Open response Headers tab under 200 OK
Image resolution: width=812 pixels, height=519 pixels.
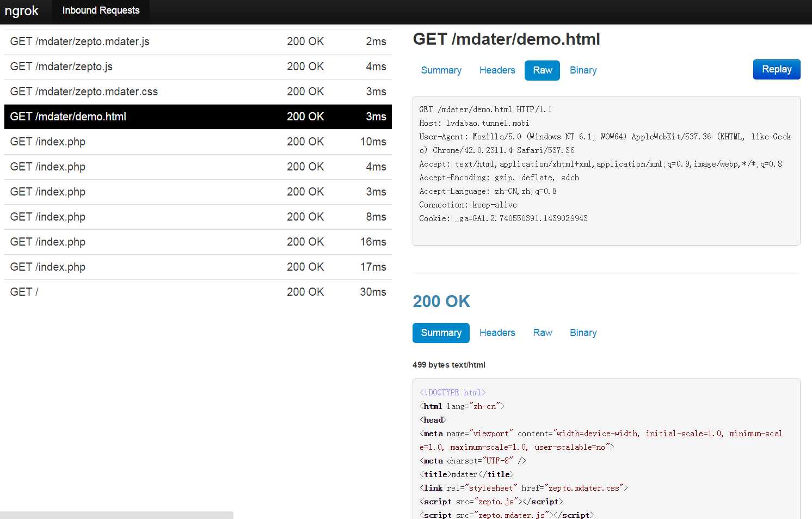pyautogui.click(x=497, y=333)
